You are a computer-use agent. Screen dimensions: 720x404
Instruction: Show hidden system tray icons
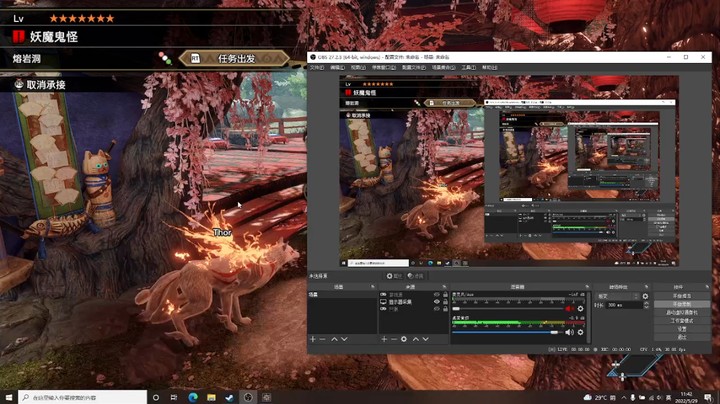tap(624, 397)
